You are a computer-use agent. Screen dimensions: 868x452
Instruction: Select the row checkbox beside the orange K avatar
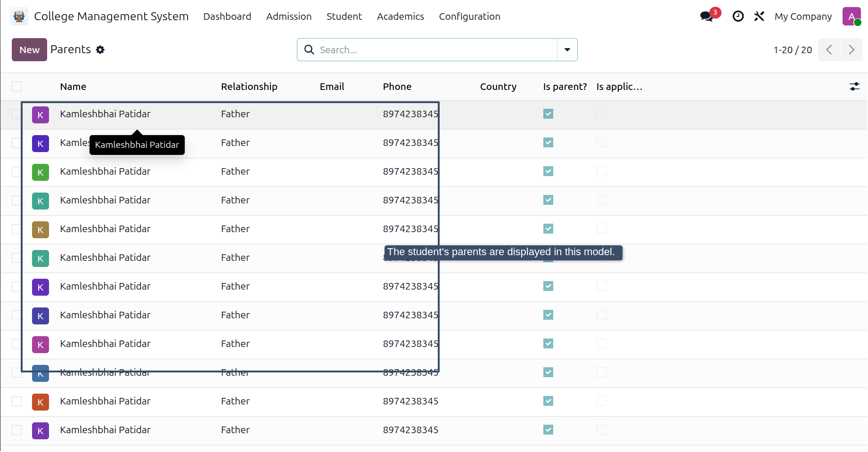[x=17, y=401]
